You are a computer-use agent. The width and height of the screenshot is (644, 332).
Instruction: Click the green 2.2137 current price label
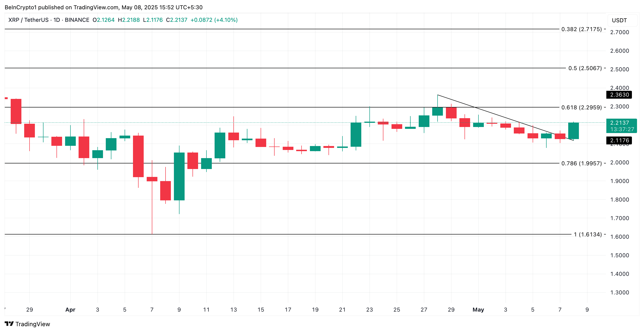click(621, 126)
